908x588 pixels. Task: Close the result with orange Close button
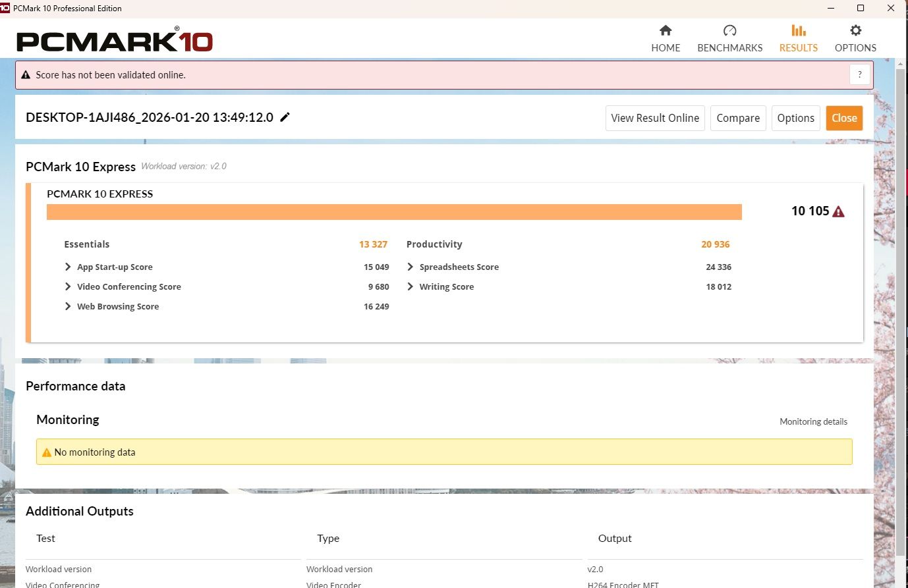[x=844, y=118]
